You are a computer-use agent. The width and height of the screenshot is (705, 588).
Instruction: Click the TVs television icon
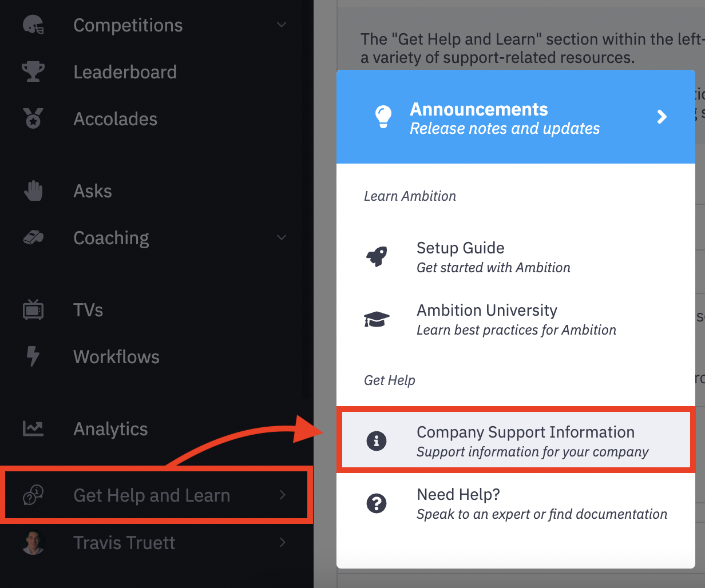33,309
